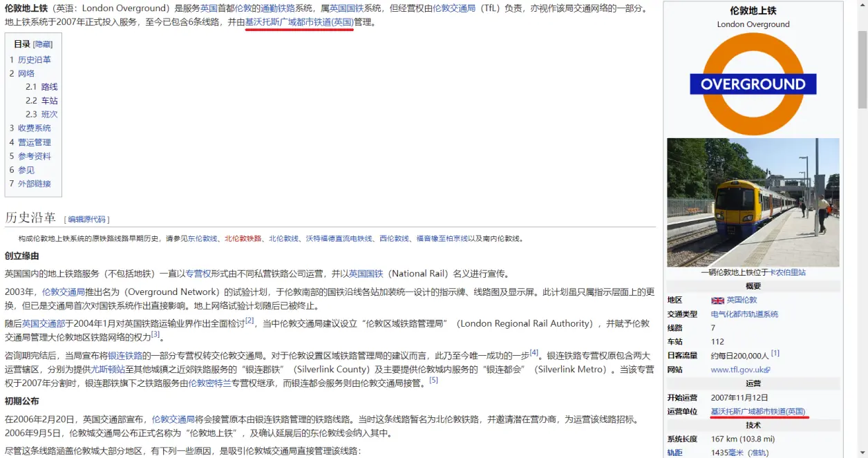Open the 尤斯顿站 link
868x458 pixels.
point(108,369)
